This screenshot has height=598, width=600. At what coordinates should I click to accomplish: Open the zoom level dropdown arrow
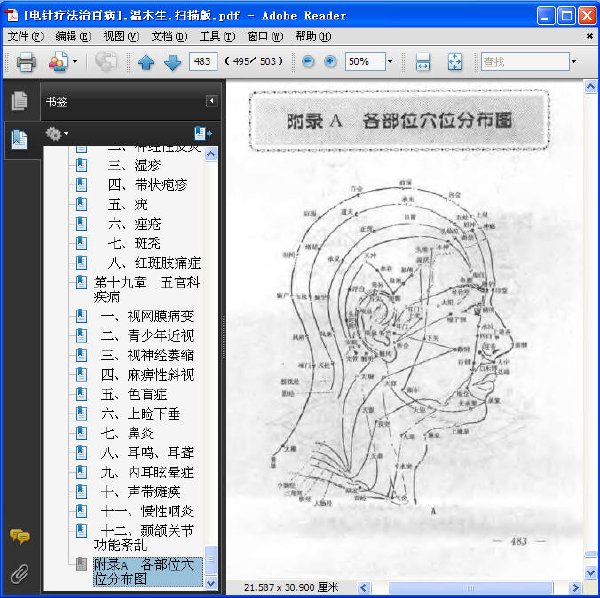point(390,61)
